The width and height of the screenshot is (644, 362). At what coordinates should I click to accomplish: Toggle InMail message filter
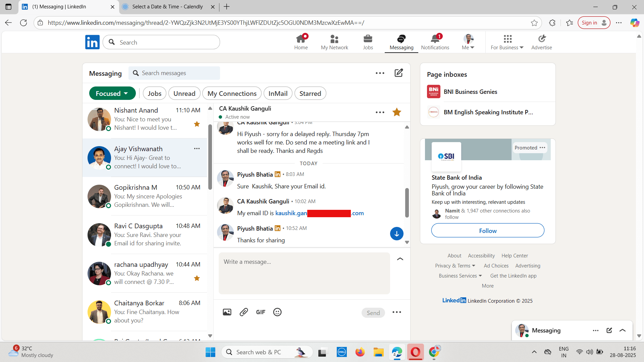pyautogui.click(x=278, y=94)
